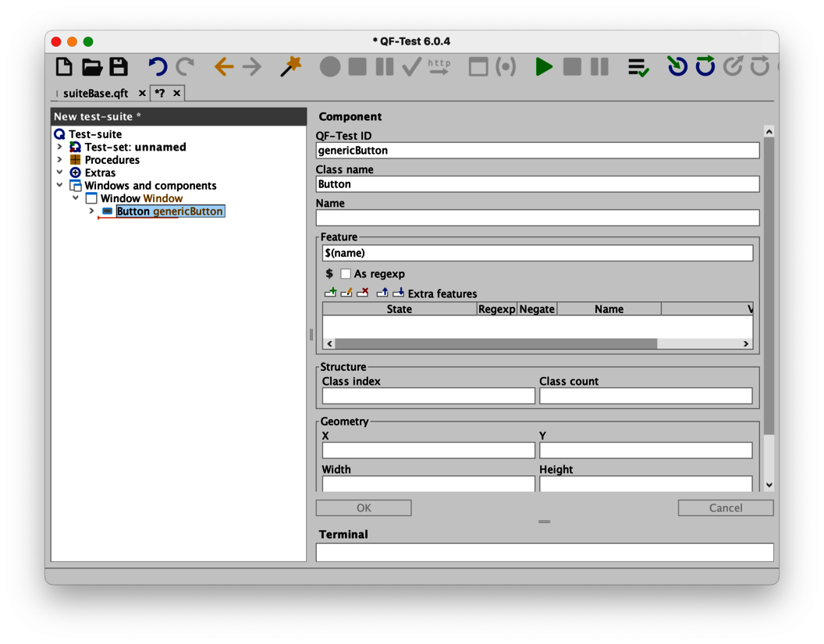824x644 pixels.
Task: Cancel the component edits
Action: (x=726, y=507)
